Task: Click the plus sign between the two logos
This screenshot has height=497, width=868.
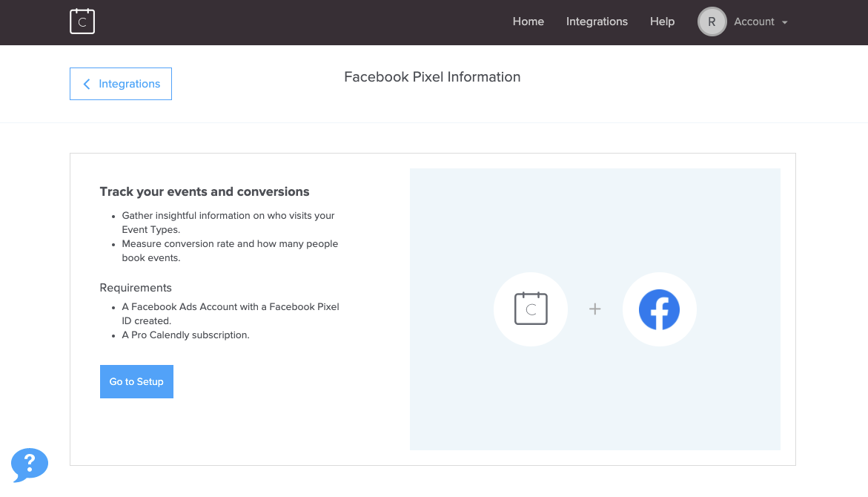Action: (595, 309)
